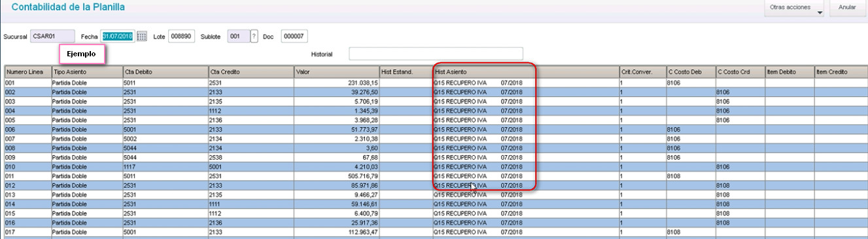Click value cell 3.968,28

tap(336, 120)
